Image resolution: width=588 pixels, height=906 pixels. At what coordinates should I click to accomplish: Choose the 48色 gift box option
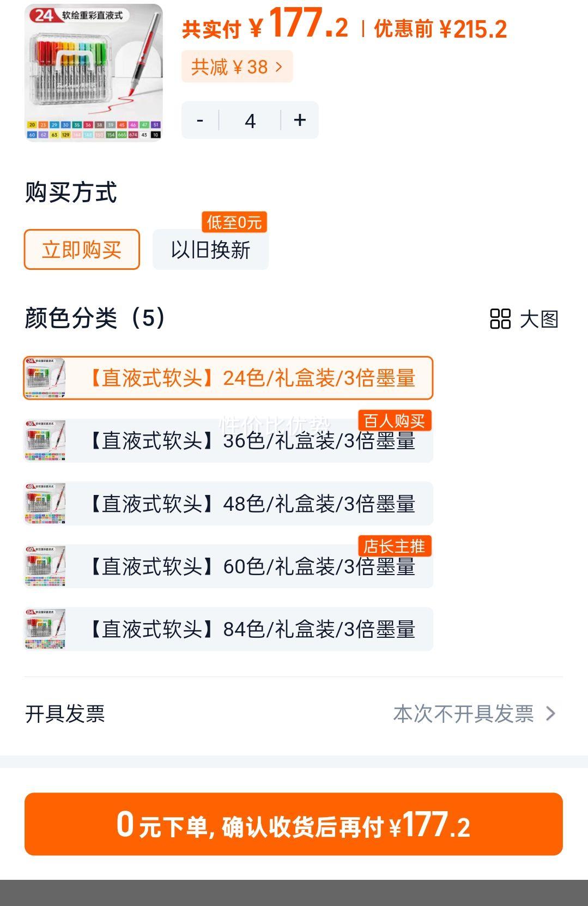252,504
